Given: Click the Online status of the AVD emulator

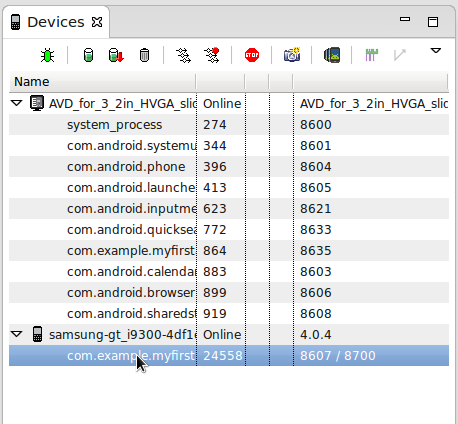Looking at the screenshot, I should point(222,104).
